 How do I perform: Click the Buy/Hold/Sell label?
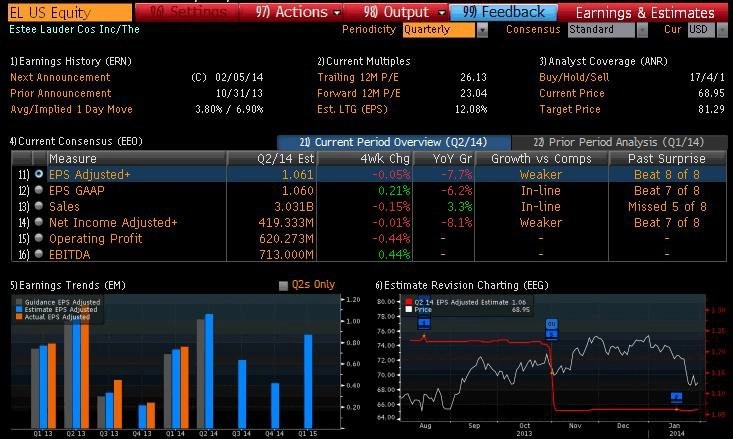pyautogui.click(x=574, y=77)
